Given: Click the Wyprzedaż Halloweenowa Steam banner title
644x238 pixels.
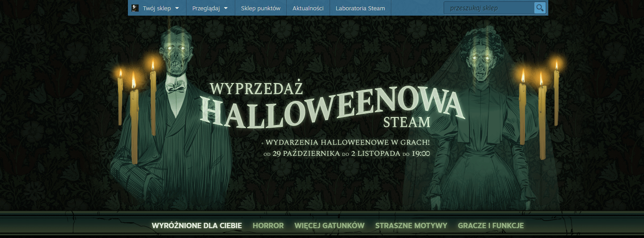Looking at the screenshot, I should pos(333,105).
